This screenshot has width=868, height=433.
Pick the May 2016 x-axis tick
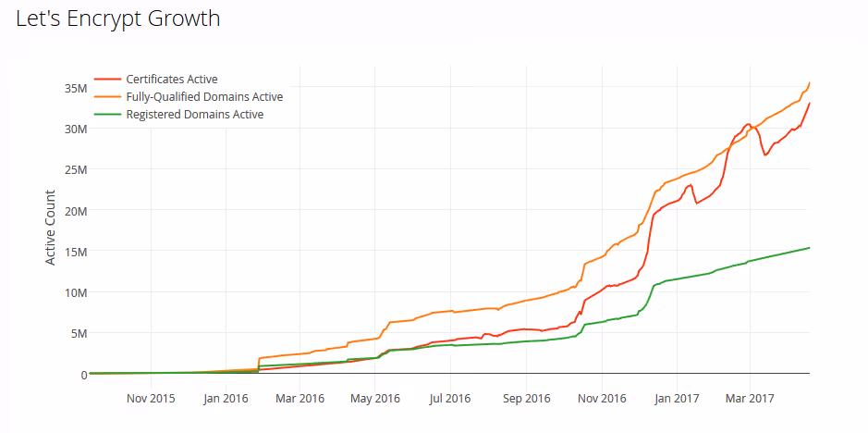(x=375, y=399)
